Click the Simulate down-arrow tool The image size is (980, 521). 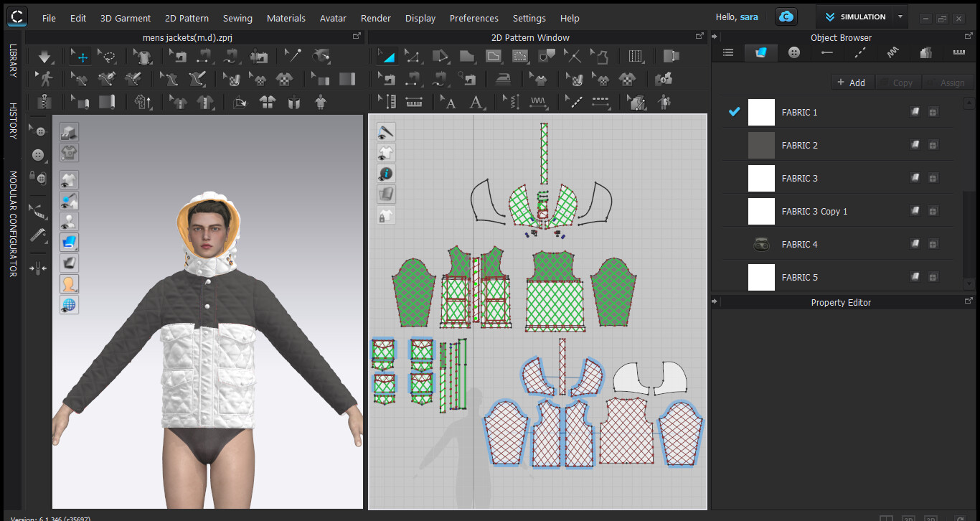pos(44,56)
